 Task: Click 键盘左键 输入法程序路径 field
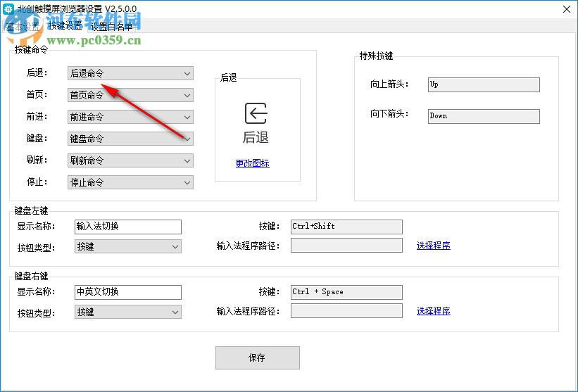coord(346,246)
